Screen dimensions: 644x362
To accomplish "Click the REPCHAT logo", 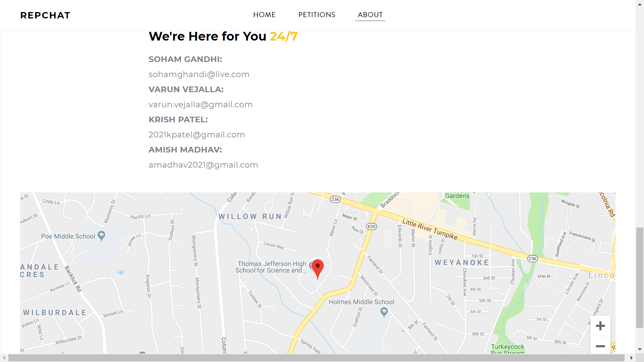I will click(x=45, y=15).
